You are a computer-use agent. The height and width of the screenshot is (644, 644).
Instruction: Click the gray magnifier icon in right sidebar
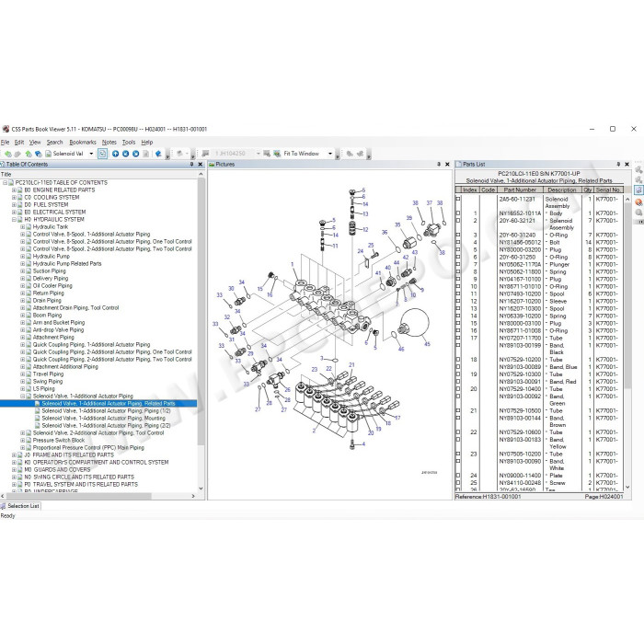(x=638, y=213)
